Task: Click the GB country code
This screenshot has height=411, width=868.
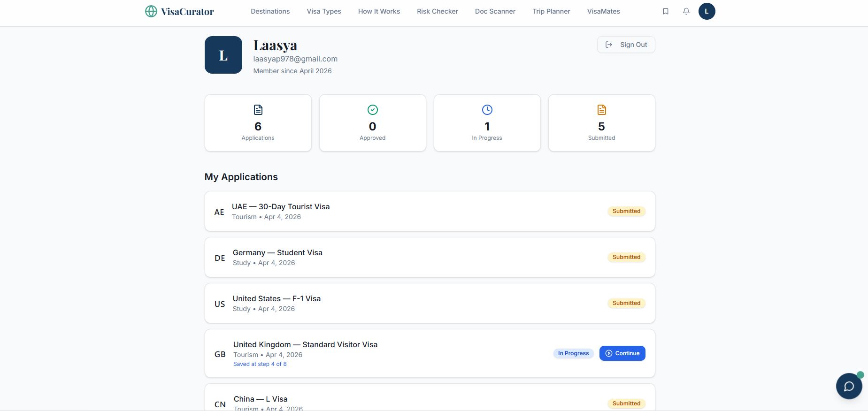Action: (220, 354)
